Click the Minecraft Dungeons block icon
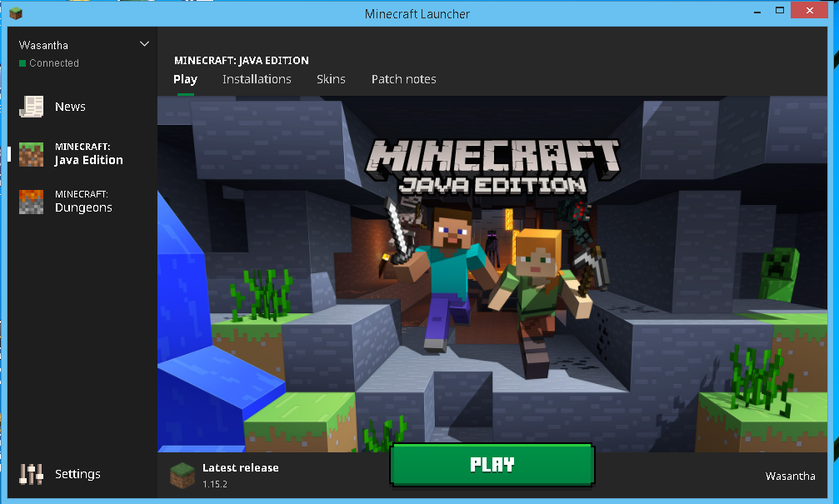This screenshot has width=839, height=504. click(x=31, y=202)
